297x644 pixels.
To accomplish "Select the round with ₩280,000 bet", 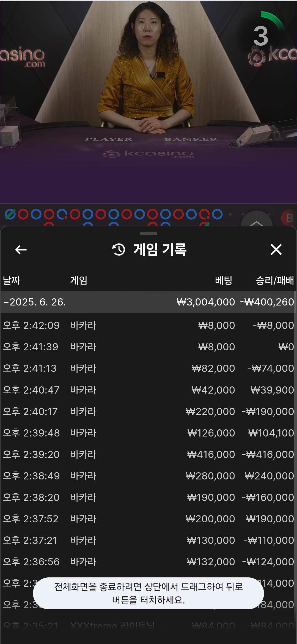I will 148,476.
